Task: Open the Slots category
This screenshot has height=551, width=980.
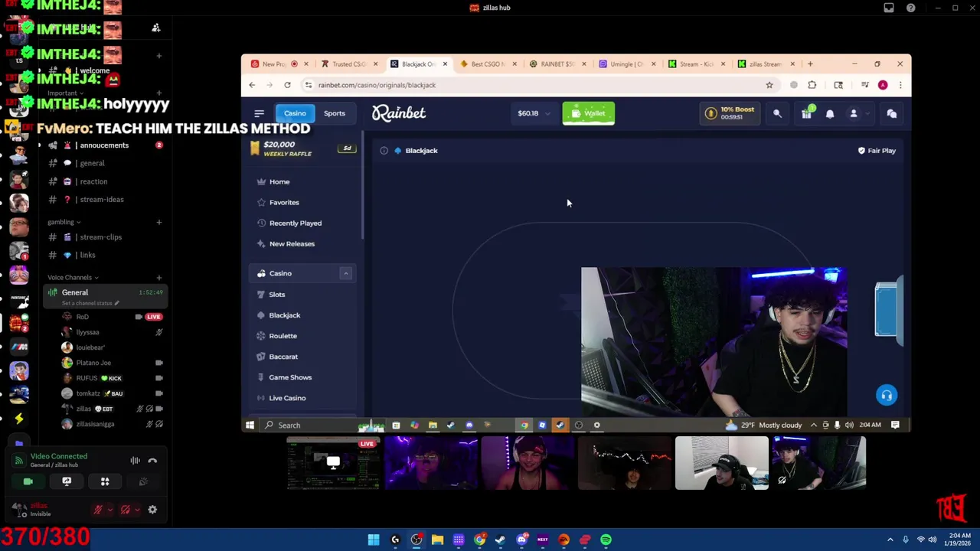Action: [x=277, y=295]
